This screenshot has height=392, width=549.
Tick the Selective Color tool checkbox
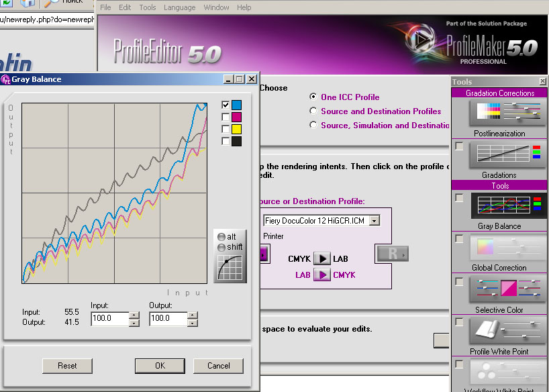tap(459, 281)
